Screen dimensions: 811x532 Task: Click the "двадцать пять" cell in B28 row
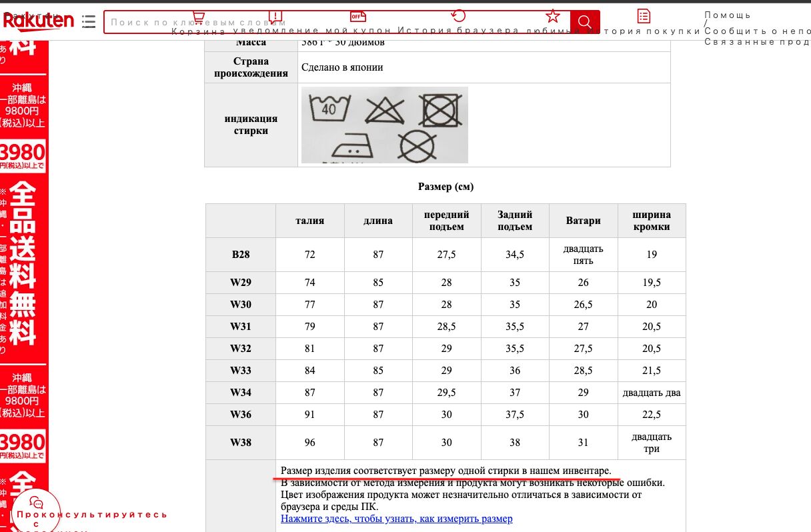point(584,255)
